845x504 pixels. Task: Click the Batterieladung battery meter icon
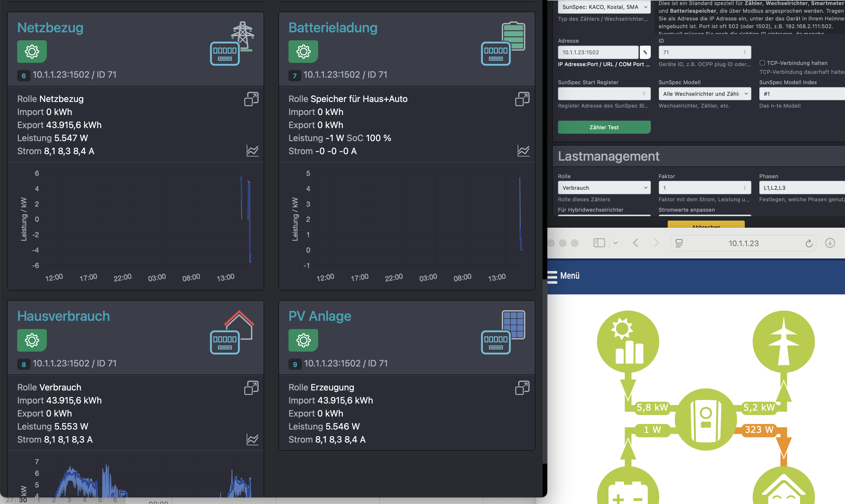pos(503,44)
